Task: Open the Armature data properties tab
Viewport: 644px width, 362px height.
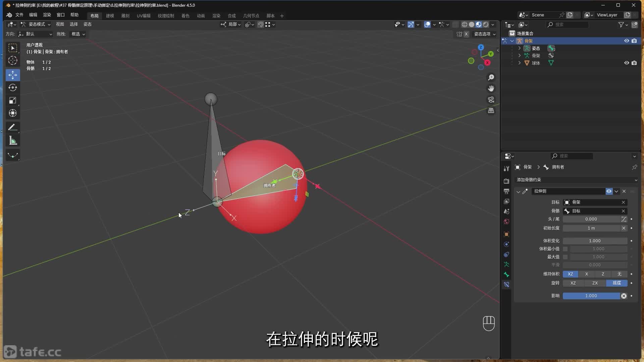Action: [506, 264]
